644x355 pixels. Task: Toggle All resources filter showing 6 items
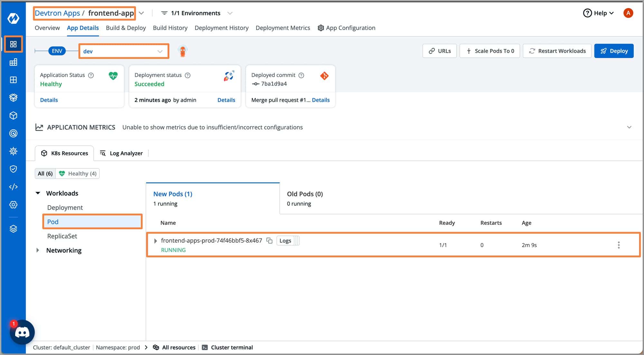(x=44, y=173)
